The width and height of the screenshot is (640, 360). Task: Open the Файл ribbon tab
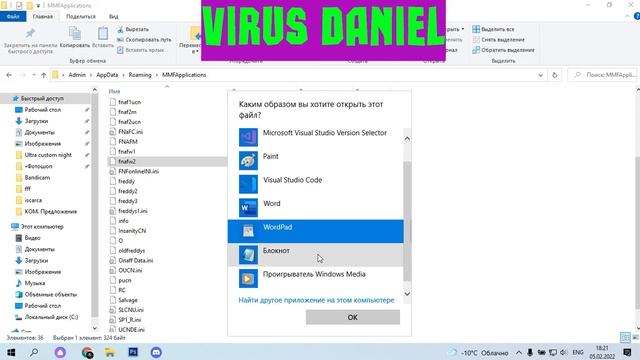[13, 16]
